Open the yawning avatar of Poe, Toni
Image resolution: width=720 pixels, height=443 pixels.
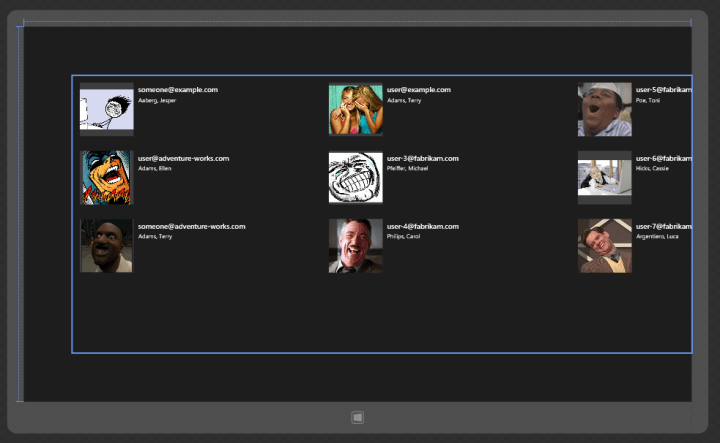(604, 109)
